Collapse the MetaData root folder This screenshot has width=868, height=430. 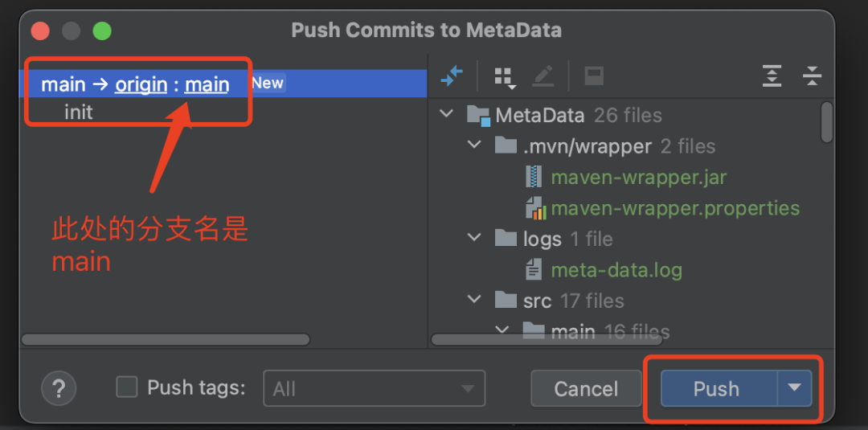pyautogui.click(x=445, y=115)
